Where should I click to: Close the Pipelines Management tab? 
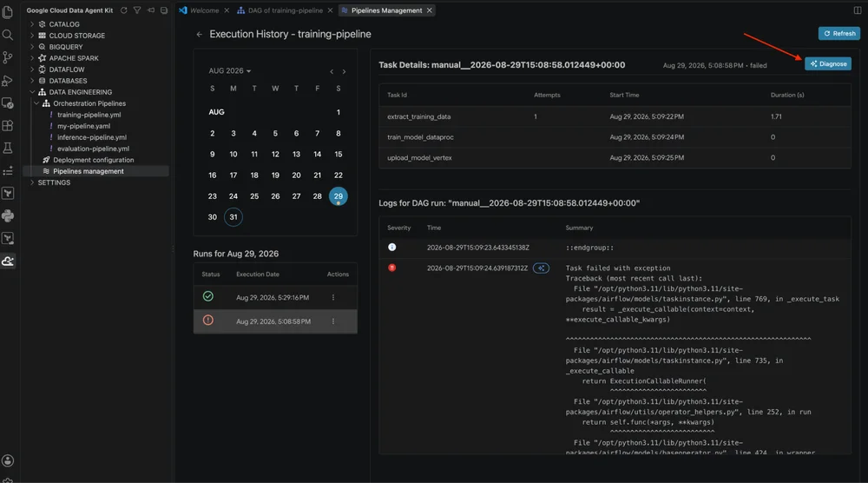pyautogui.click(x=429, y=10)
